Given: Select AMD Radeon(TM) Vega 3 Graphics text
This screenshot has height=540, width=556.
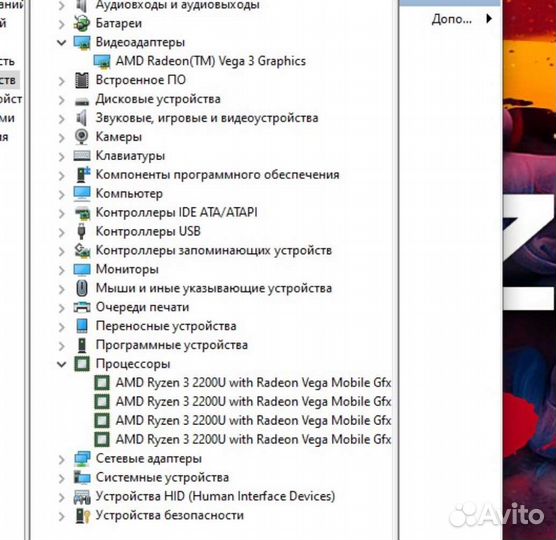Looking at the screenshot, I should click(x=211, y=61).
